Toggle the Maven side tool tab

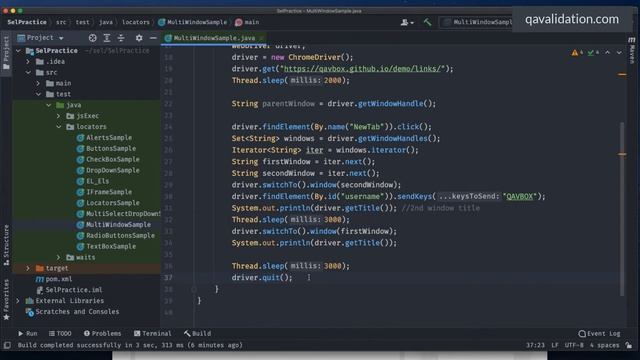(x=632, y=50)
